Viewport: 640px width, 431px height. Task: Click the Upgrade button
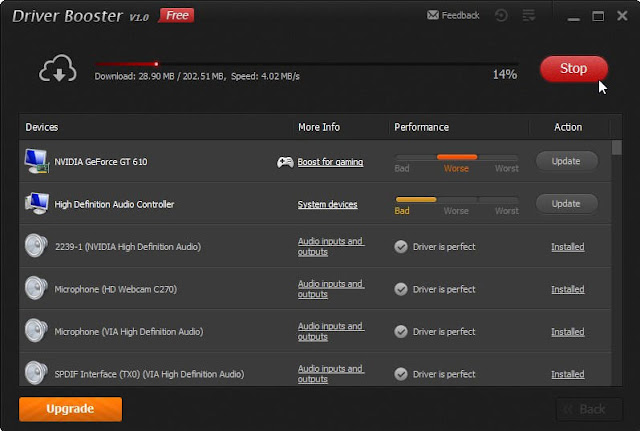(x=71, y=409)
